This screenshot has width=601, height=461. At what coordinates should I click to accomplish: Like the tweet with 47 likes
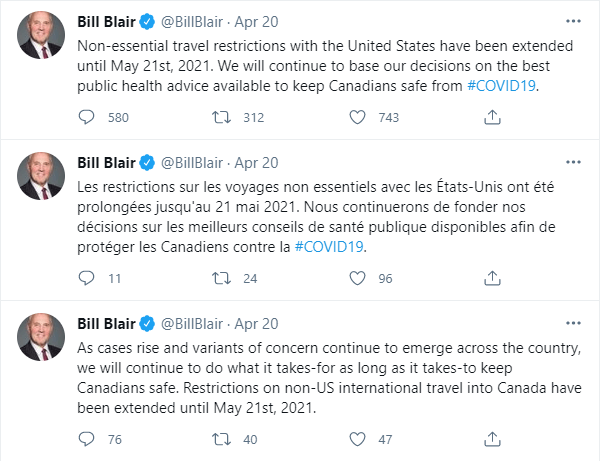click(358, 438)
